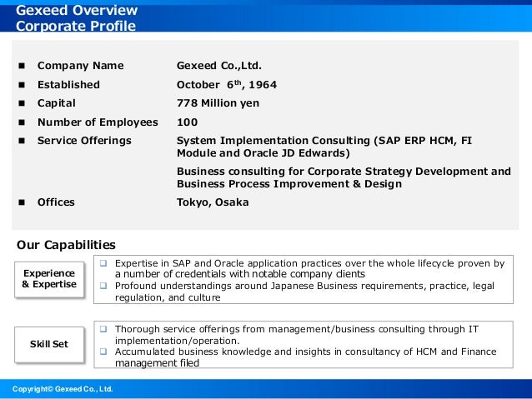The height and width of the screenshot is (399, 532).
Task: Click the 'implementation/operation.' line
Action: pos(177,341)
